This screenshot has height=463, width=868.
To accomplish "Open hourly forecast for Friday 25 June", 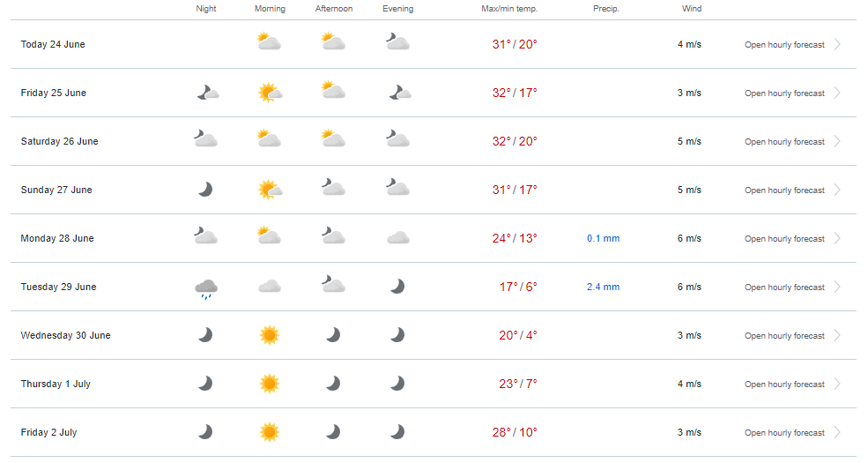I will [784, 93].
